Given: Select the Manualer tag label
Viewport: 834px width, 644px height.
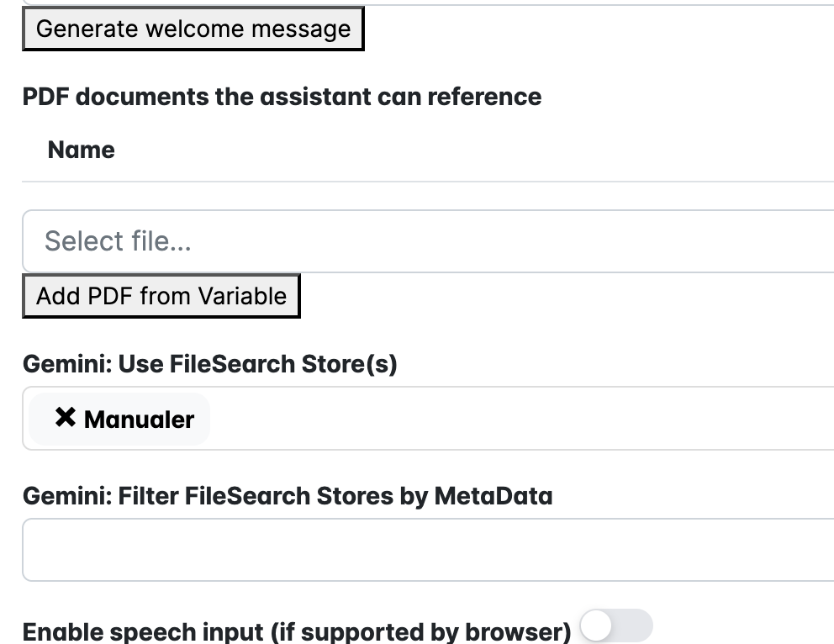Looking at the screenshot, I should (x=139, y=420).
